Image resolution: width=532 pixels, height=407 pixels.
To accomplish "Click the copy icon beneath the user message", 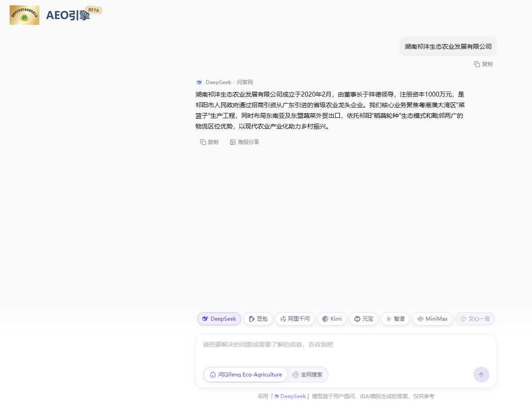I will pos(477,64).
